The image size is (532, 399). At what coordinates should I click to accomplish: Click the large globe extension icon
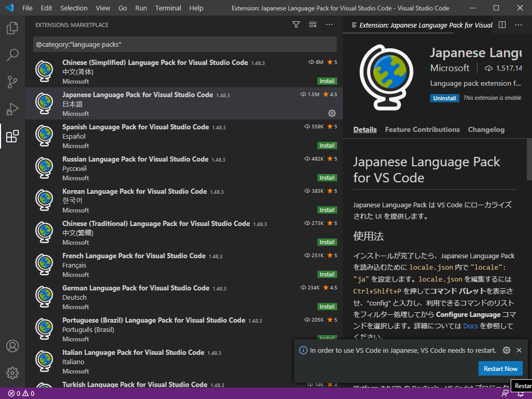(387, 77)
